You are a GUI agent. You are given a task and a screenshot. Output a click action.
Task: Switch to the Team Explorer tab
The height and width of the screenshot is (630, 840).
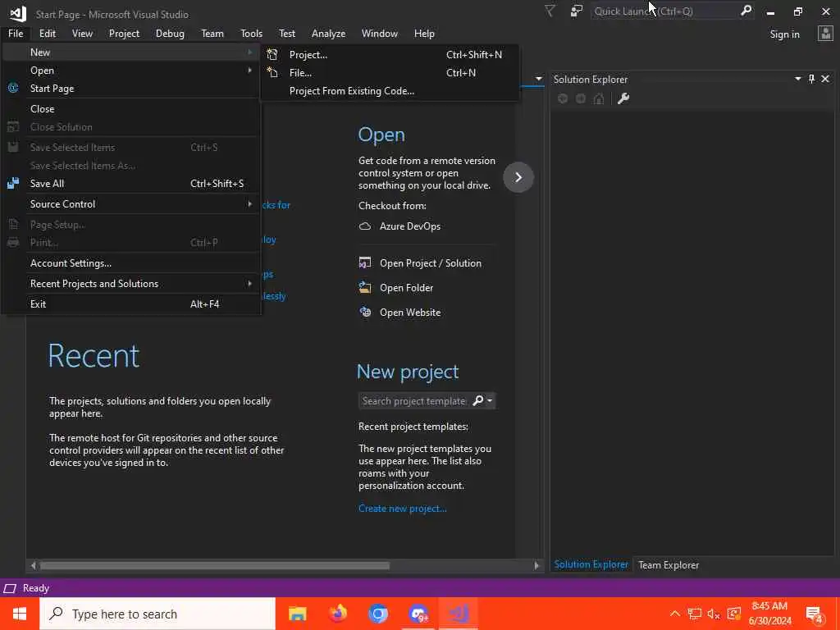(669, 564)
